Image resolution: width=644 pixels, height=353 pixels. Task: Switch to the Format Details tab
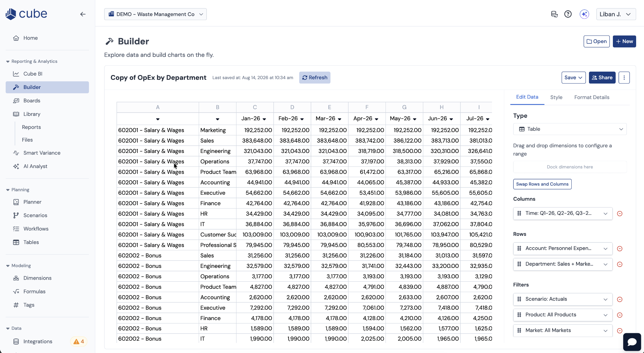[x=592, y=97]
